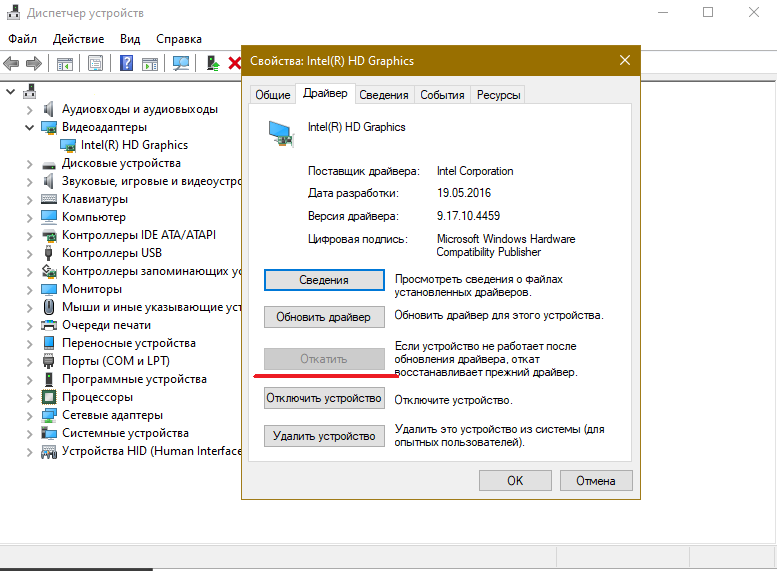This screenshot has width=777, height=571.
Task: Select the Переносные устройства icon
Action: [x=49, y=343]
